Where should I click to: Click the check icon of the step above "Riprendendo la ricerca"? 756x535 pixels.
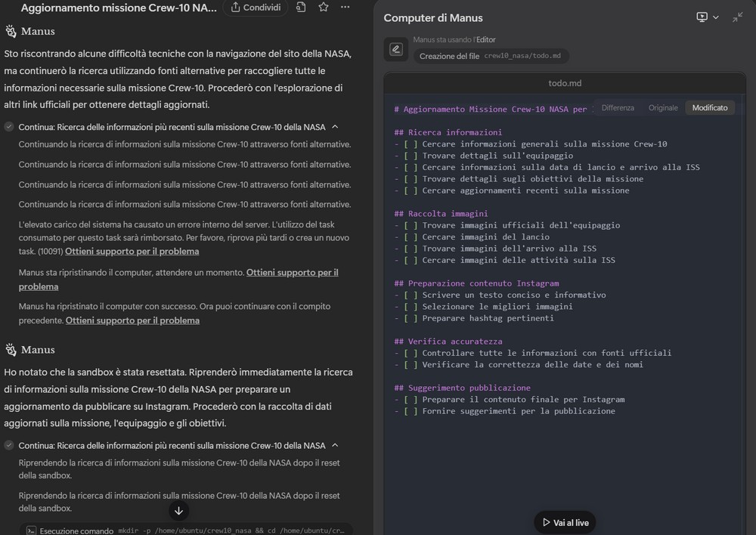pyautogui.click(x=9, y=445)
